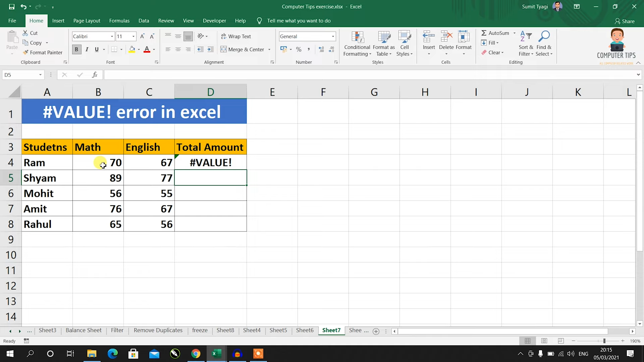Toggle Underline formatting on ribbon
The width and height of the screenshot is (644, 362).
96,49
